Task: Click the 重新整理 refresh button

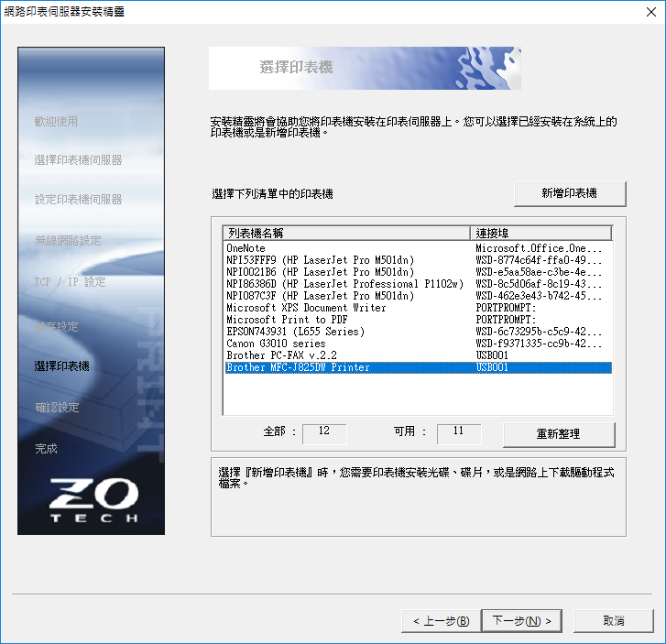Action: [x=559, y=434]
